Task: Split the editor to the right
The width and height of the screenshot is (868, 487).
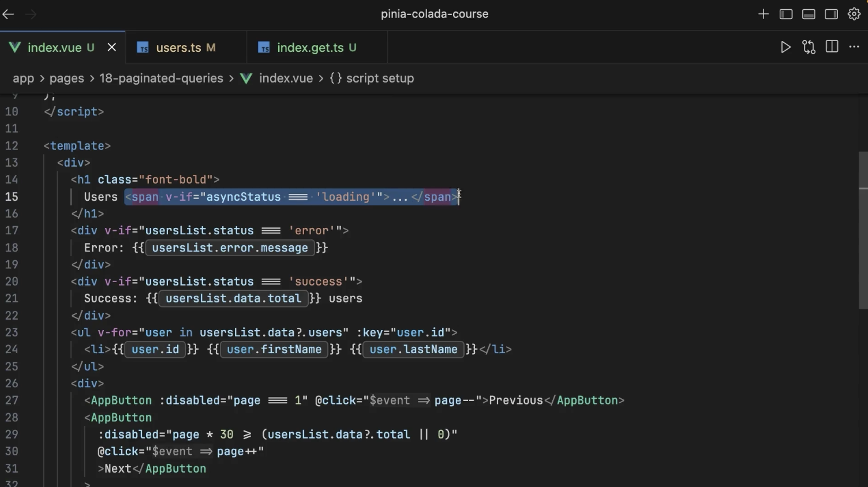Action: click(x=832, y=47)
